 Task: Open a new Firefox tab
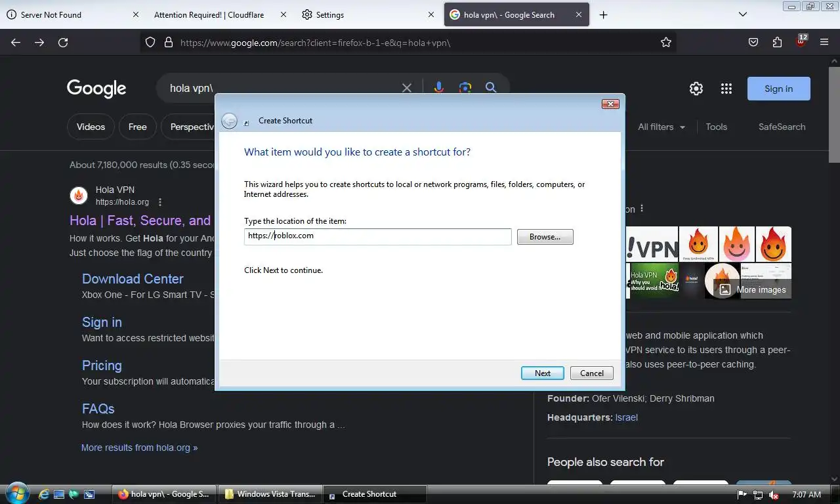603,14
